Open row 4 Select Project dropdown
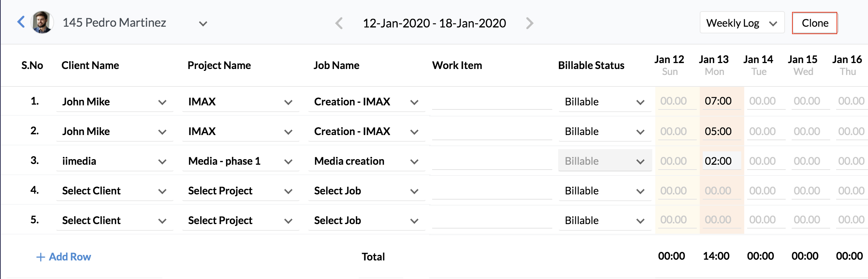Screen dimensions: 868x279 point(241,191)
